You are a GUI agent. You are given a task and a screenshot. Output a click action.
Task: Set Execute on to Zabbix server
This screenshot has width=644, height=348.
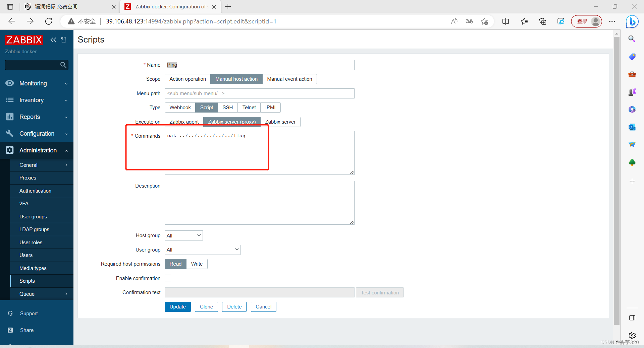coord(280,122)
